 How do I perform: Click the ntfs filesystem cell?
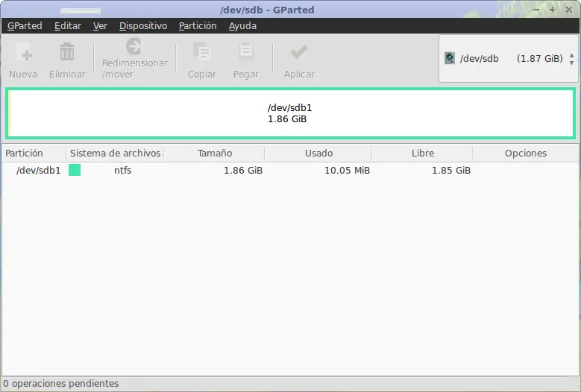point(122,170)
